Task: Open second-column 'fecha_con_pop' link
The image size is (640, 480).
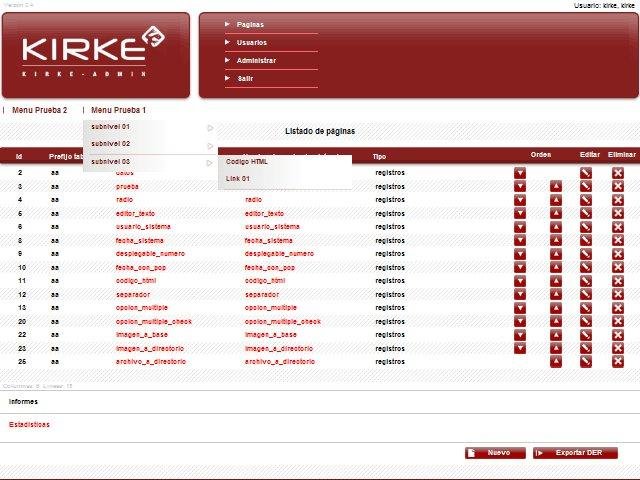Action: (269, 268)
